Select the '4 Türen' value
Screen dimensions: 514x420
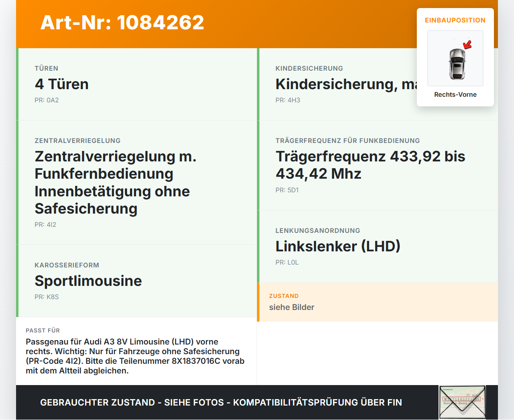click(61, 84)
